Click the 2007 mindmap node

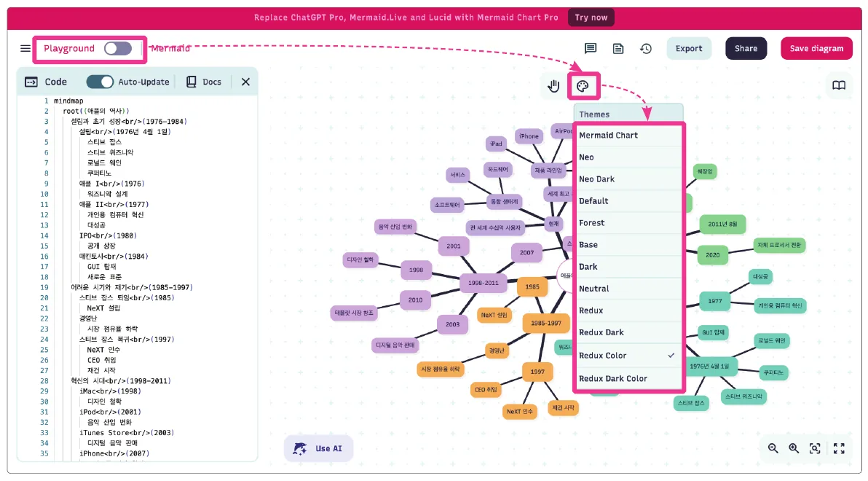click(526, 253)
